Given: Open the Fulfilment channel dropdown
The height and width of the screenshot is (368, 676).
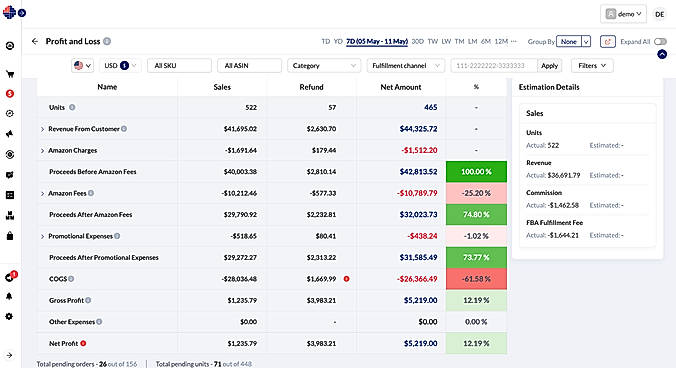Looking at the screenshot, I should (x=406, y=65).
